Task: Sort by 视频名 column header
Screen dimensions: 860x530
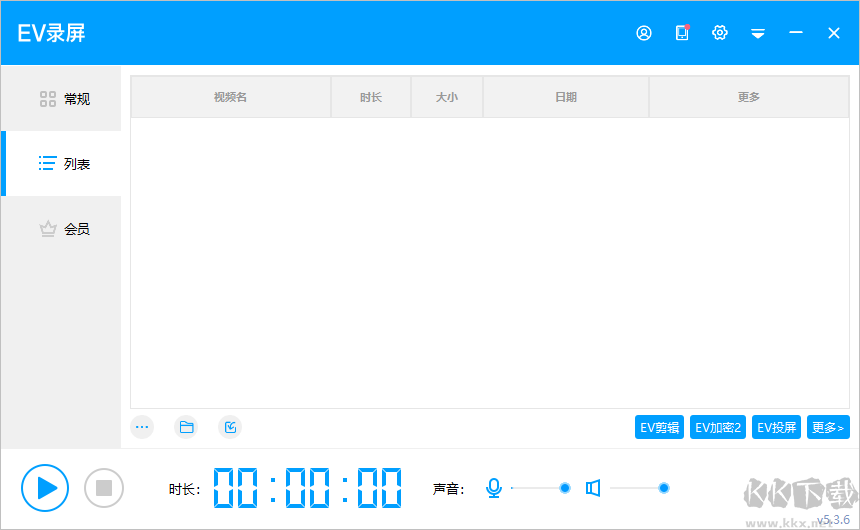Action: pos(230,97)
